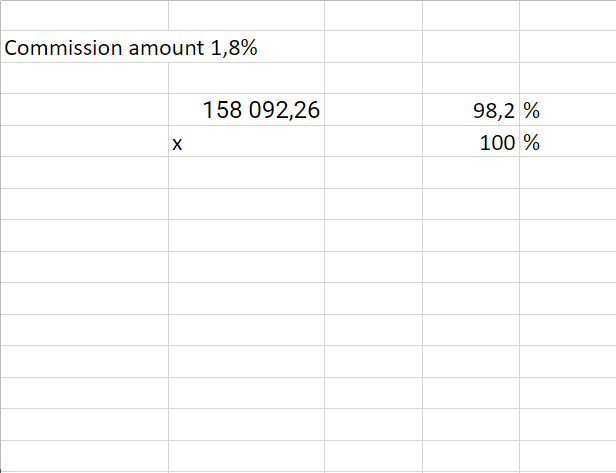Click the empty cell directly below x
The height and width of the screenshot is (473, 616).
[x=246, y=172]
